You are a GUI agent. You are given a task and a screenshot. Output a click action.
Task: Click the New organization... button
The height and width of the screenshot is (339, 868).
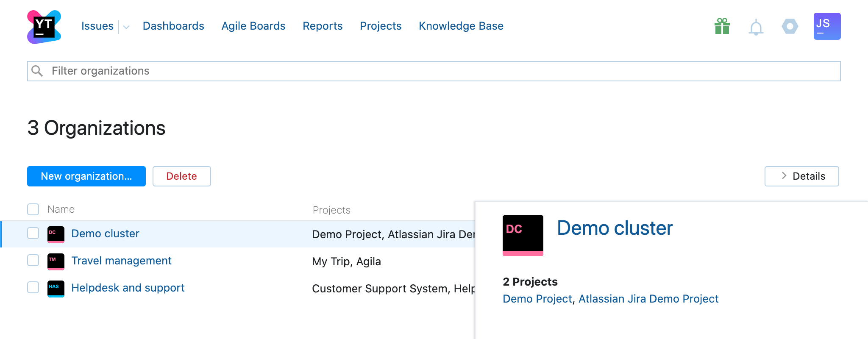click(x=86, y=176)
